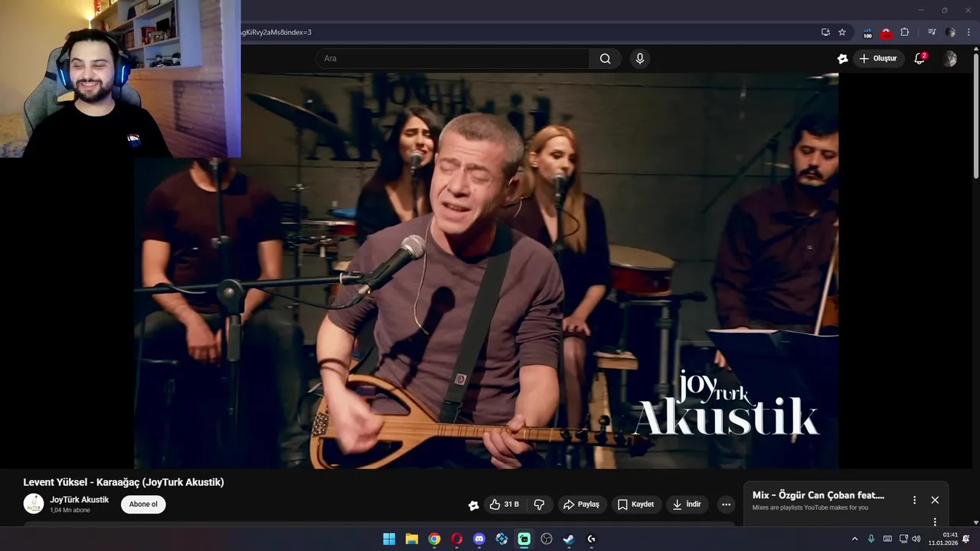Click the sparkle icon left of like button
Viewport: 980px width, 551px height.
click(x=473, y=505)
